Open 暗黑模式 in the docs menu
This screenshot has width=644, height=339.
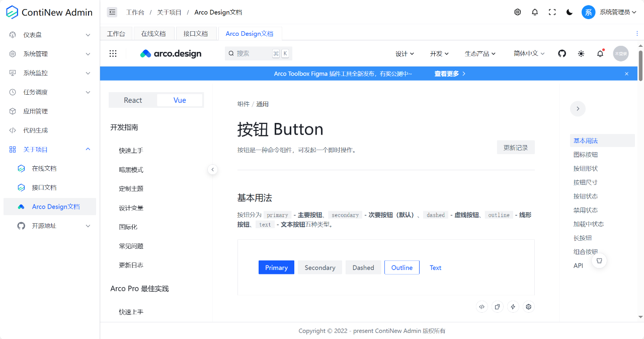pos(131,170)
